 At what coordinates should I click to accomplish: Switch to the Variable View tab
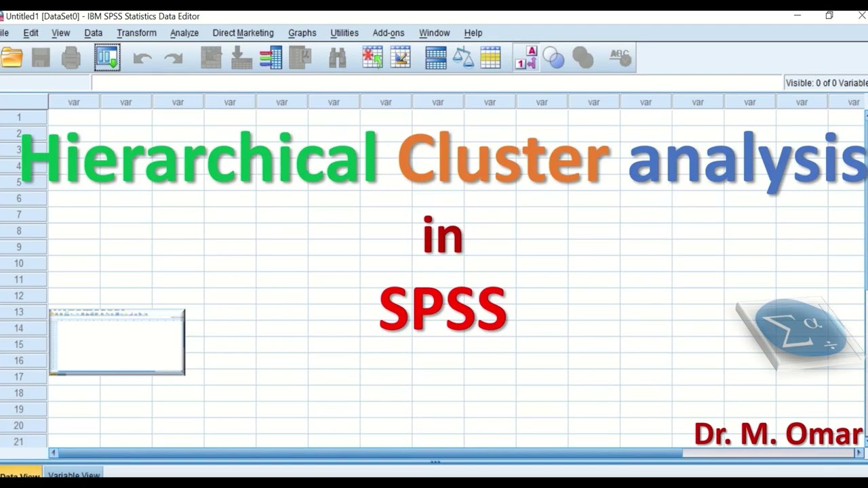[74, 474]
